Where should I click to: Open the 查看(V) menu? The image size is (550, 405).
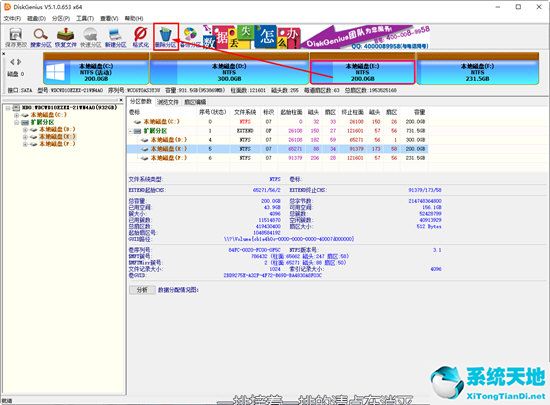pyautogui.click(x=109, y=18)
